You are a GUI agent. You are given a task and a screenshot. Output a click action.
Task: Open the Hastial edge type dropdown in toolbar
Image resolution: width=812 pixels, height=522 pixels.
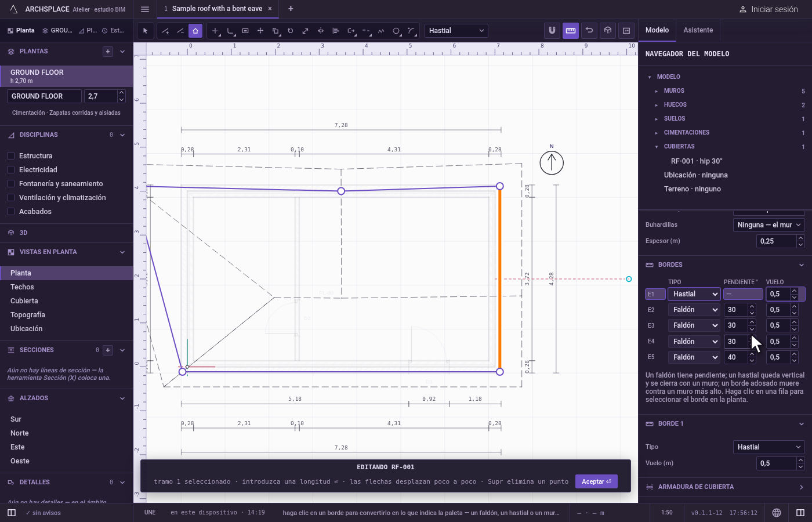(456, 31)
